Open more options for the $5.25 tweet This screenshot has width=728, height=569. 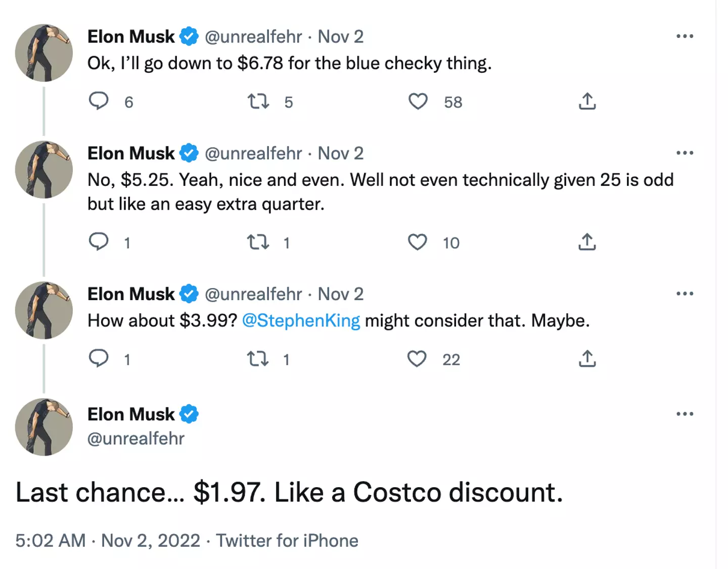point(685,153)
